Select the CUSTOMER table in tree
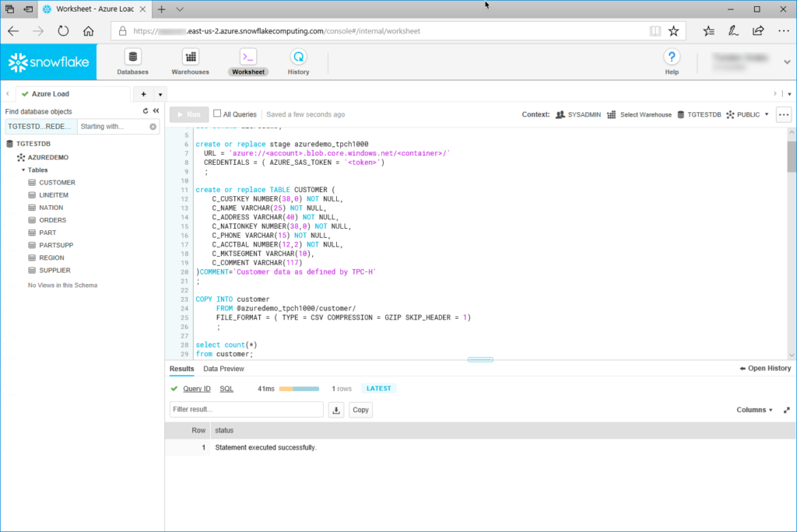This screenshot has width=797, height=532. [57, 183]
